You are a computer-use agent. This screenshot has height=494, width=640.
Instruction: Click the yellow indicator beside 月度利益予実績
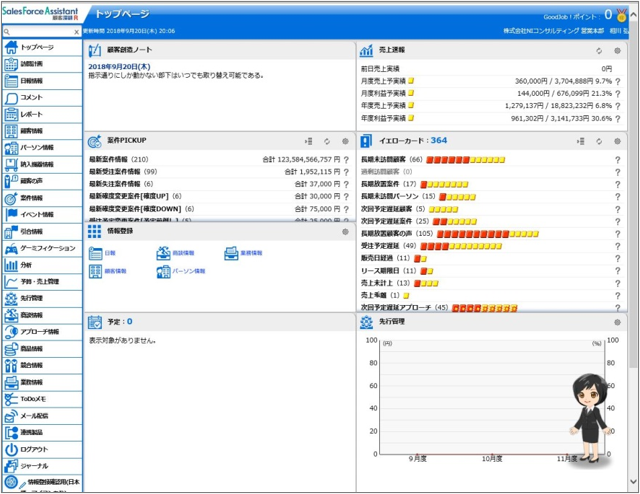coord(411,93)
